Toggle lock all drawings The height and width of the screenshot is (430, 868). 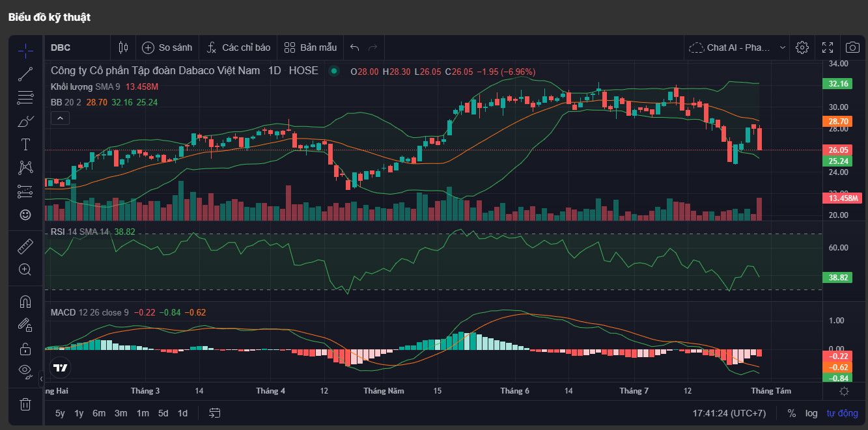[25, 348]
